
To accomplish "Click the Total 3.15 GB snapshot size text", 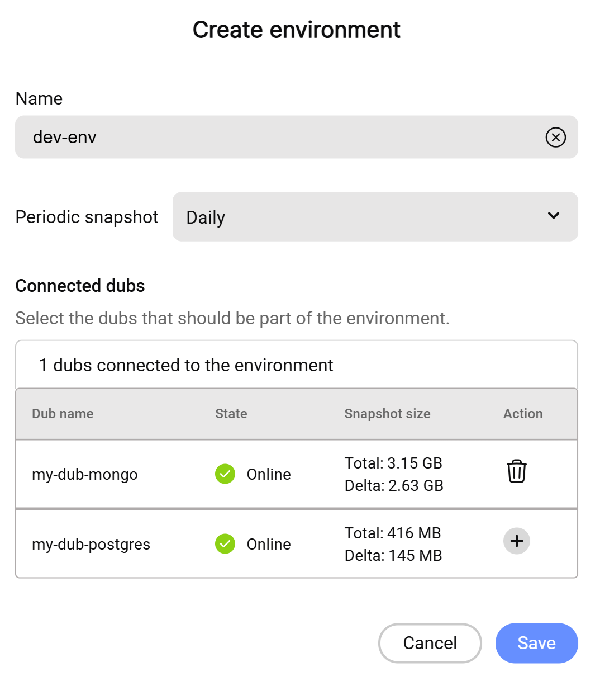I will coord(393,463).
